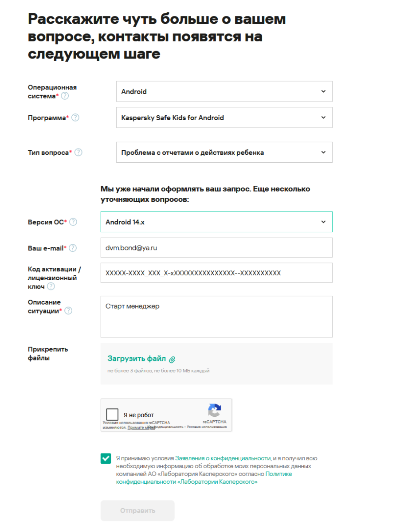Click help icon next to Операционная система
The width and height of the screenshot is (404, 532).
pyautogui.click(x=65, y=96)
